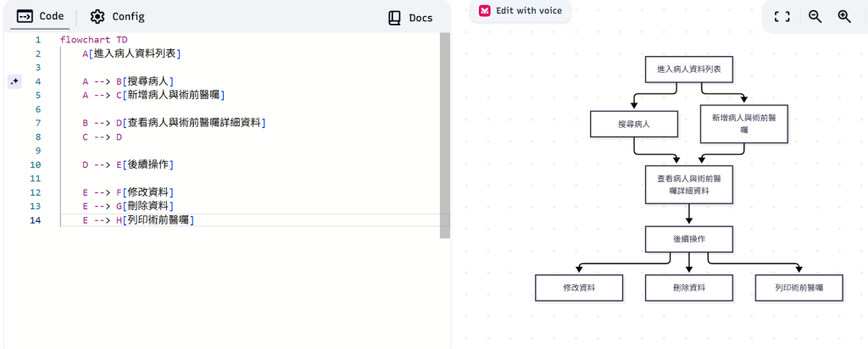Open Docs link
The image size is (868, 349).
pos(409,18)
